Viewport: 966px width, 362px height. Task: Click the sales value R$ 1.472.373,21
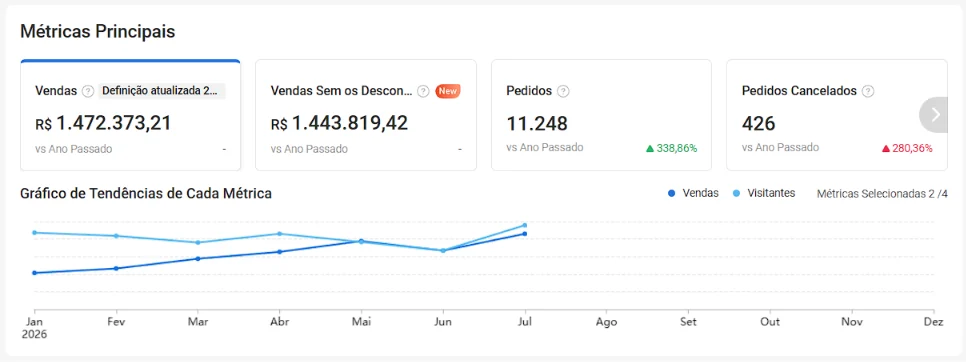104,123
